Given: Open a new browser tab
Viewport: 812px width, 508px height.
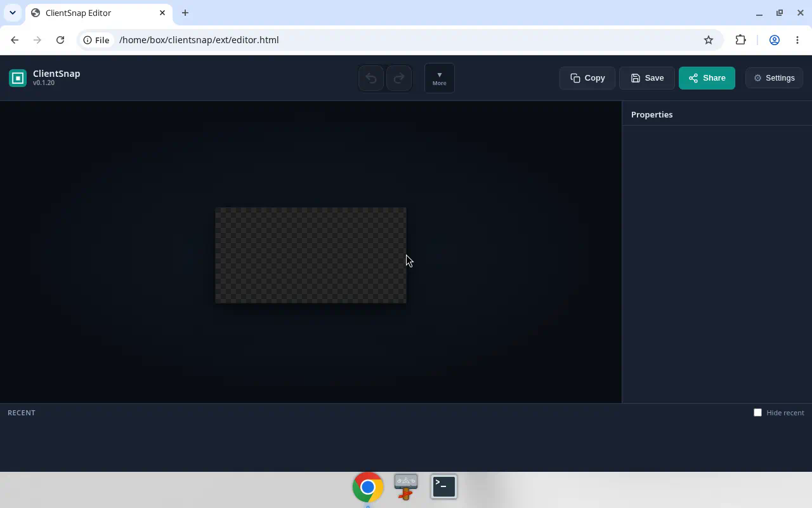Looking at the screenshot, I should coord(185,13).
